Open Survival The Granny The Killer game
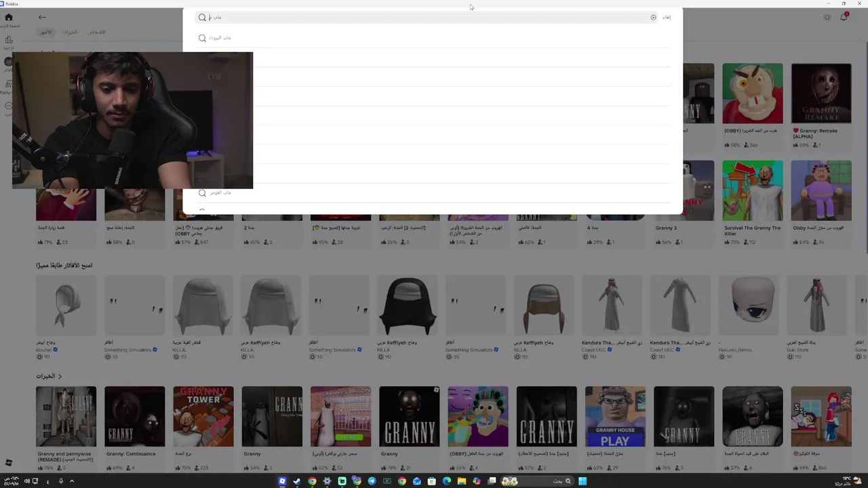The image size is (868, 488). 752,190
